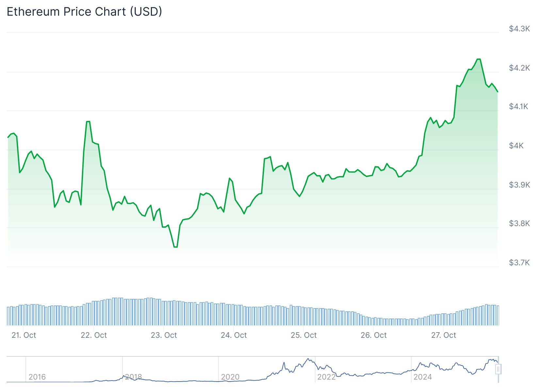The height and width of the screenshot is (392, 537).
Task: Click the $4K price axis label
Action: point(516,146)
